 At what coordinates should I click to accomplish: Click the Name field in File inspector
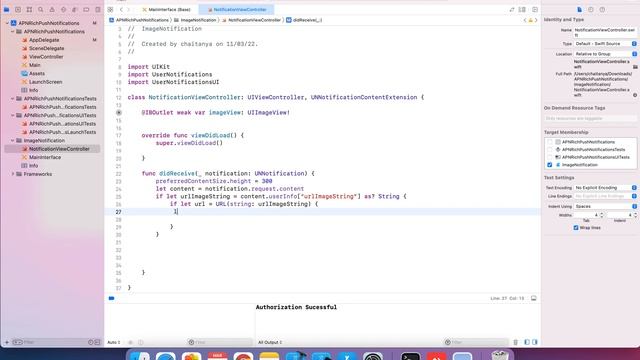coord(605,32)
